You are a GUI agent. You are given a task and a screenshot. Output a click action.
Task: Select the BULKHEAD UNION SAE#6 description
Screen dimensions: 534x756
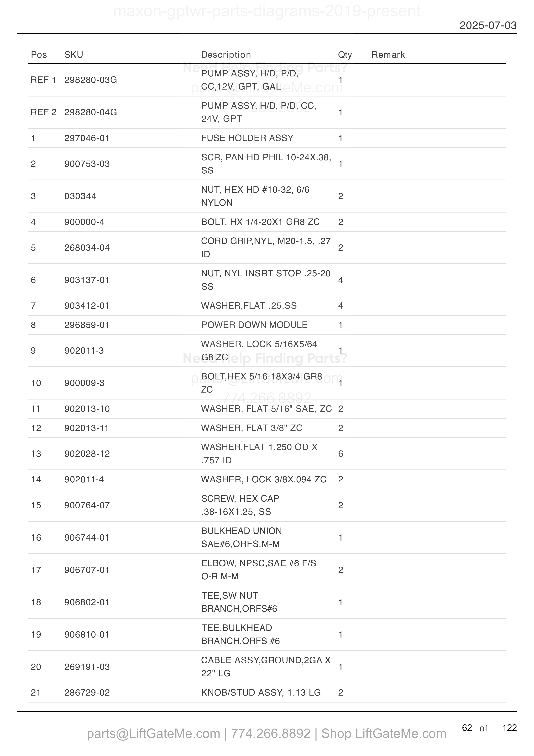point(241,537)
